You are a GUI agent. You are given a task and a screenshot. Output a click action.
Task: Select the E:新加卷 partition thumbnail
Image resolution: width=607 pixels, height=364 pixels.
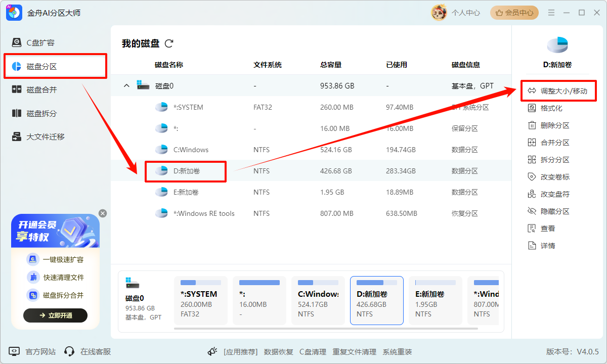[435, 300]
